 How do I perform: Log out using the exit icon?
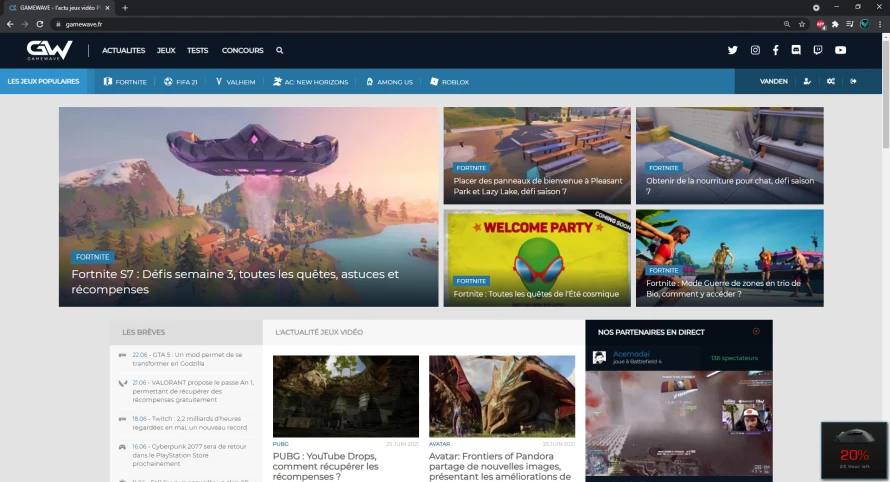853,81
